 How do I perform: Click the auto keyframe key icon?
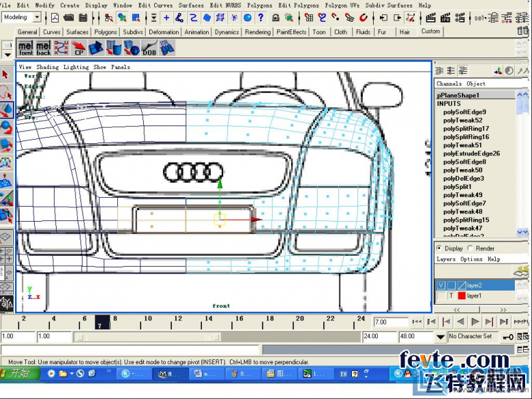[507, 336]
